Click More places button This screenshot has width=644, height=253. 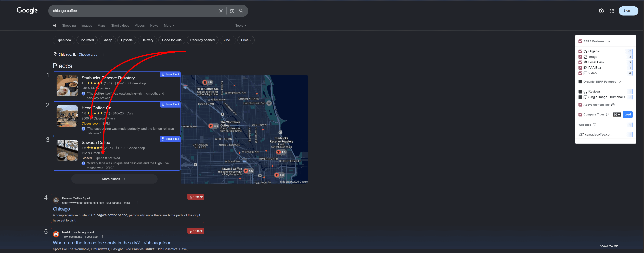click(x=114, y=179)
